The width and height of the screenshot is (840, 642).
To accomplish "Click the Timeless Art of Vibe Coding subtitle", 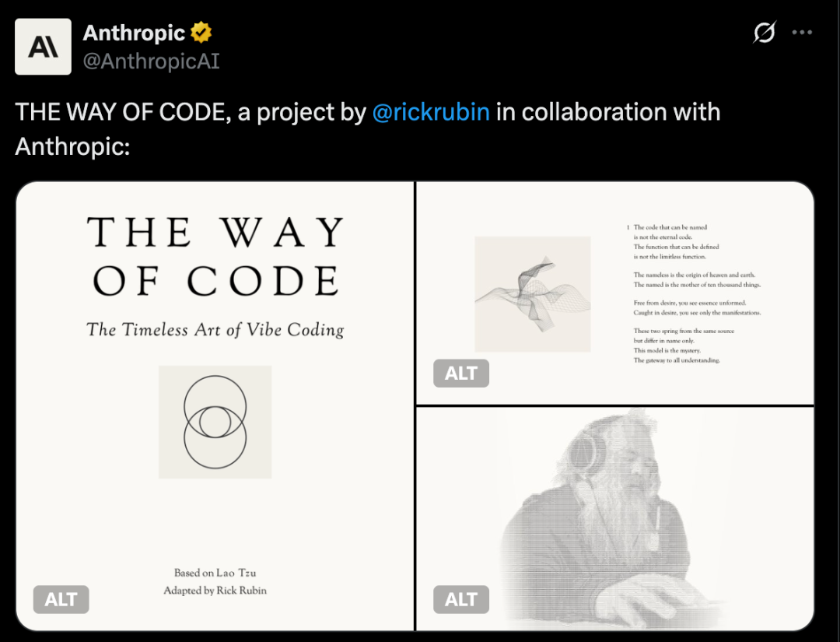I will point(215,330).
